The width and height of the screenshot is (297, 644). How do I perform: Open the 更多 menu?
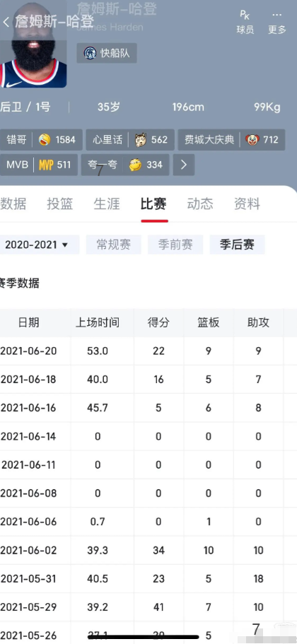(x=277, y=22)
